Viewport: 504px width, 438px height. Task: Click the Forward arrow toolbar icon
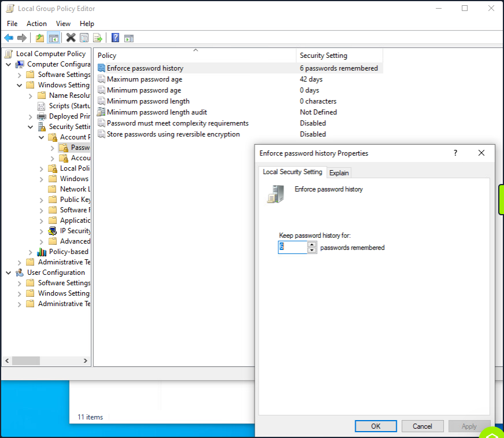click(x=22, y=38)
